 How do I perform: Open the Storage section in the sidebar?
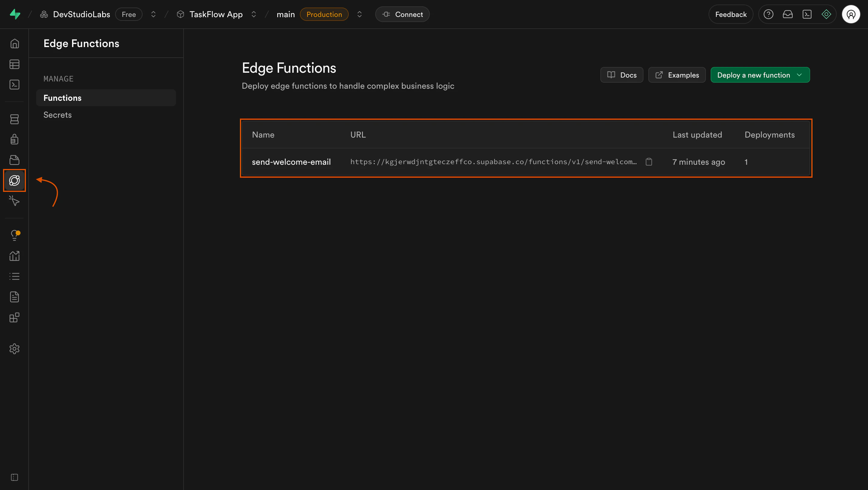pyautogui.click(x=14, y=160)
